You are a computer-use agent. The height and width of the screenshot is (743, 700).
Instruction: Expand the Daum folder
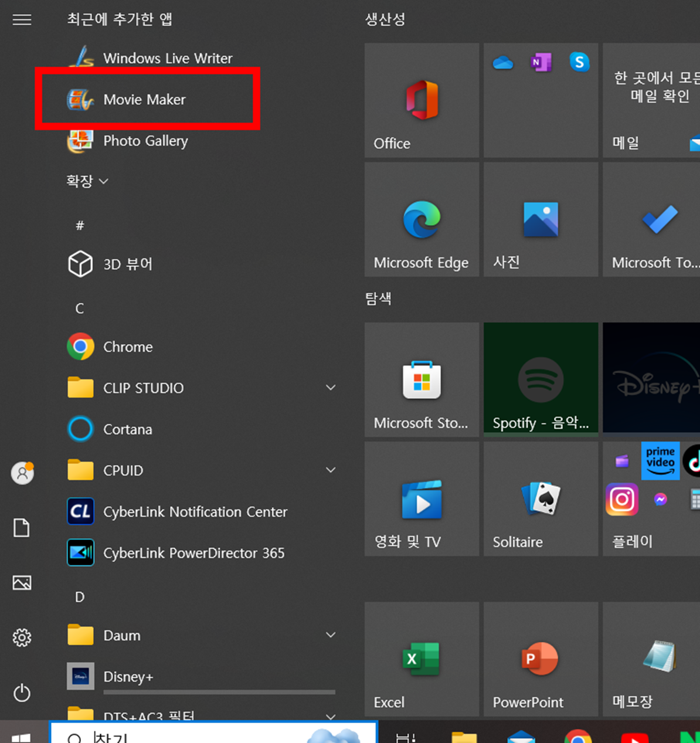coord(202,635)
